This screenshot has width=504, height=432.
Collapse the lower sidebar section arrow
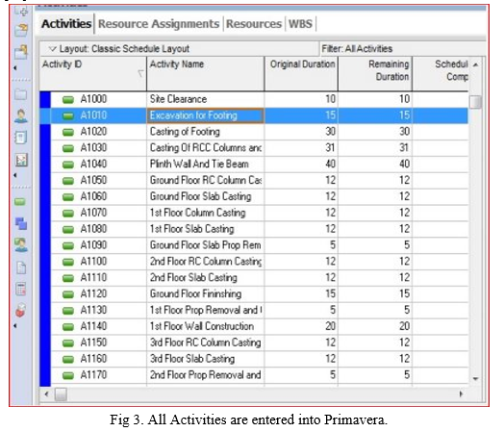(x=14, y=325)
